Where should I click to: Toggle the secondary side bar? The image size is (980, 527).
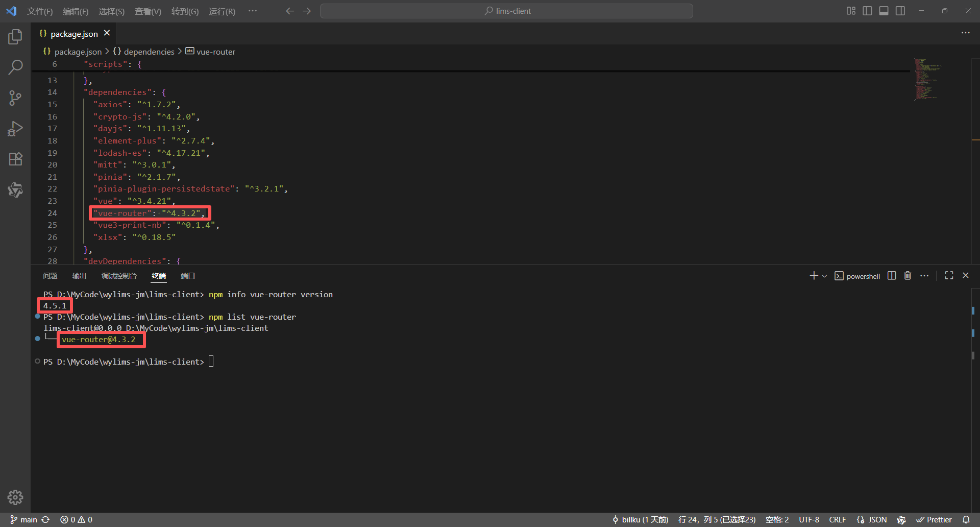tap(900, 10)
